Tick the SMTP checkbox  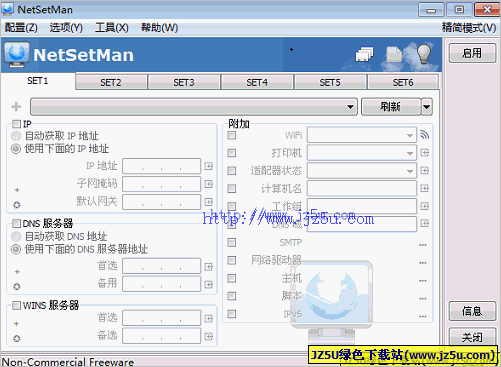(232, 242)
